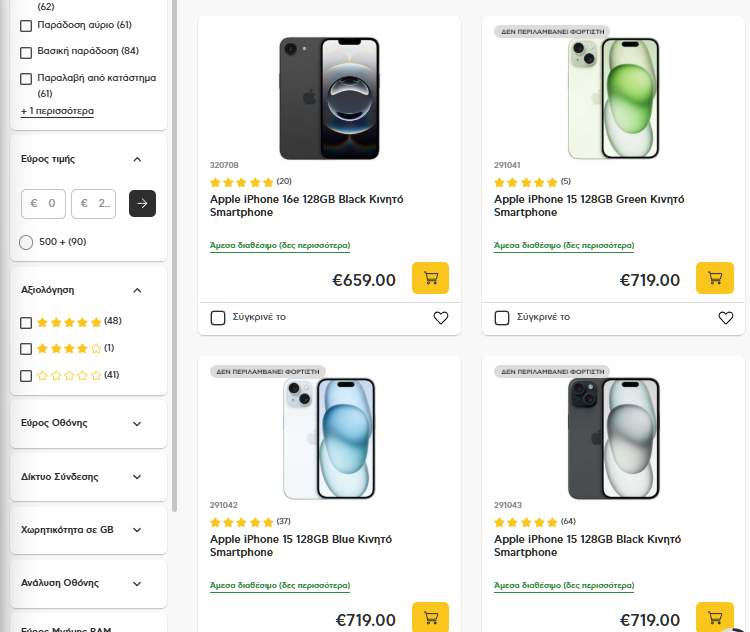Check the 'Παράδοση αύριο' filter
The width and height of the screenshot is (750, 632).
27,25
